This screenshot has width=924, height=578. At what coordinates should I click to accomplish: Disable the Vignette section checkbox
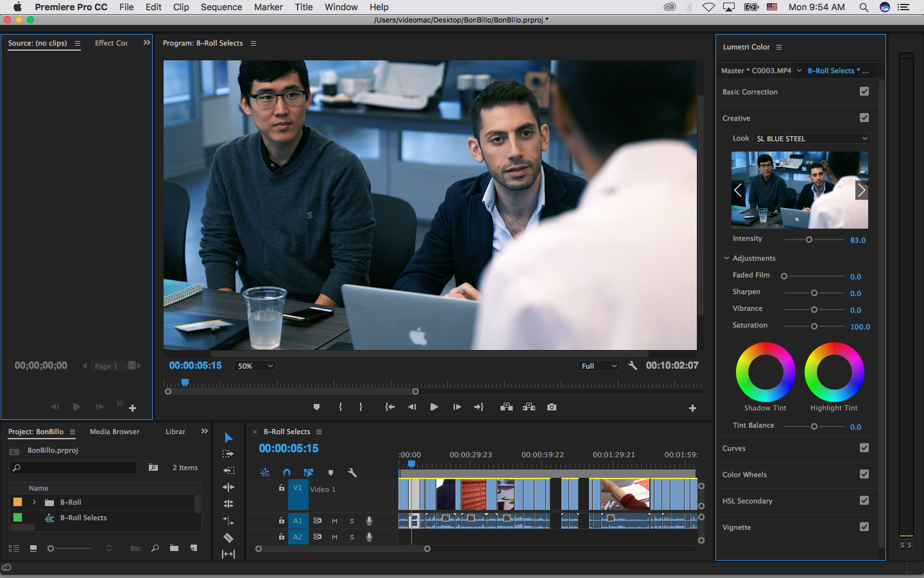(864, 527)
